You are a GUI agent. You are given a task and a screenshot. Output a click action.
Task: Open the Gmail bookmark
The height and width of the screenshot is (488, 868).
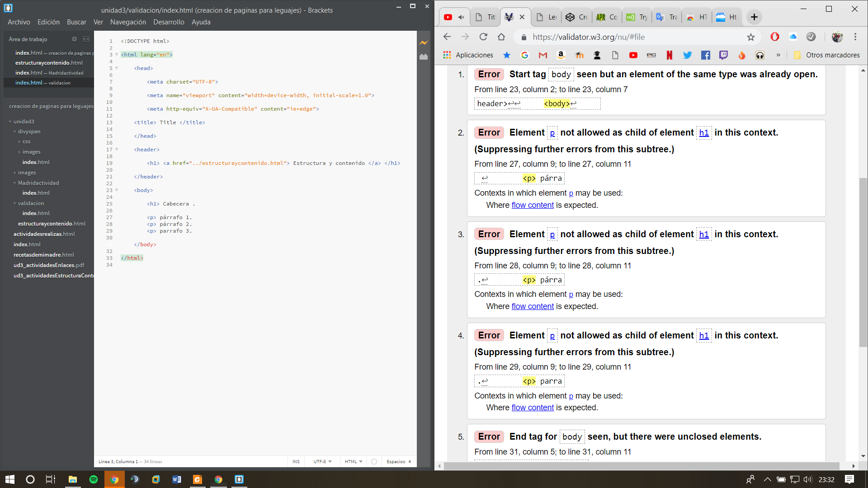pos(543,55)
